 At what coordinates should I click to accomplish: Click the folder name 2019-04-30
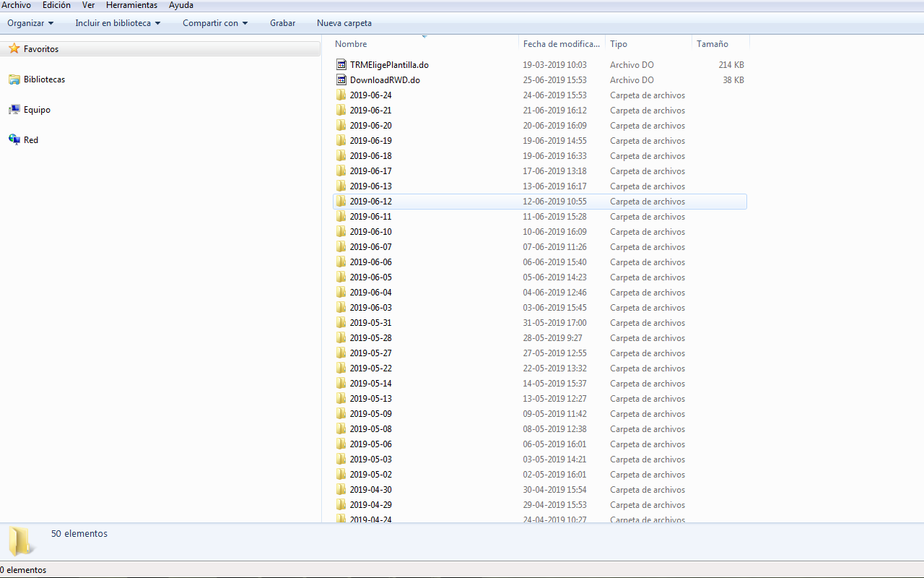(371, 490)
